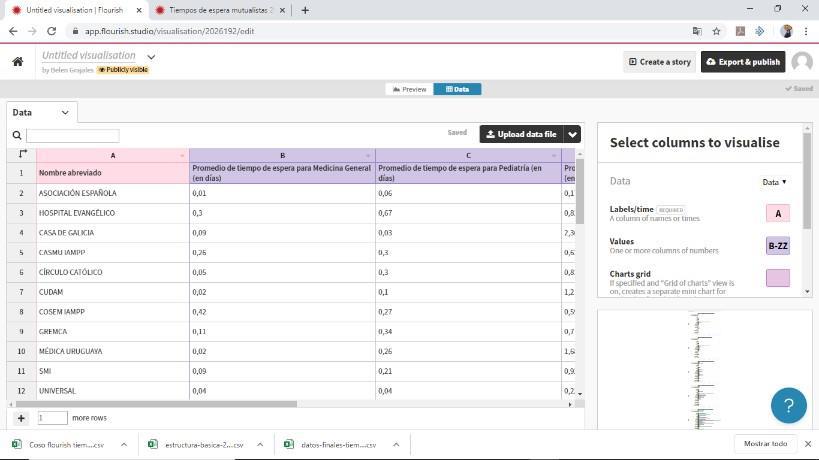
Task: Bookmark this page with the star icon
Action: 717,31
